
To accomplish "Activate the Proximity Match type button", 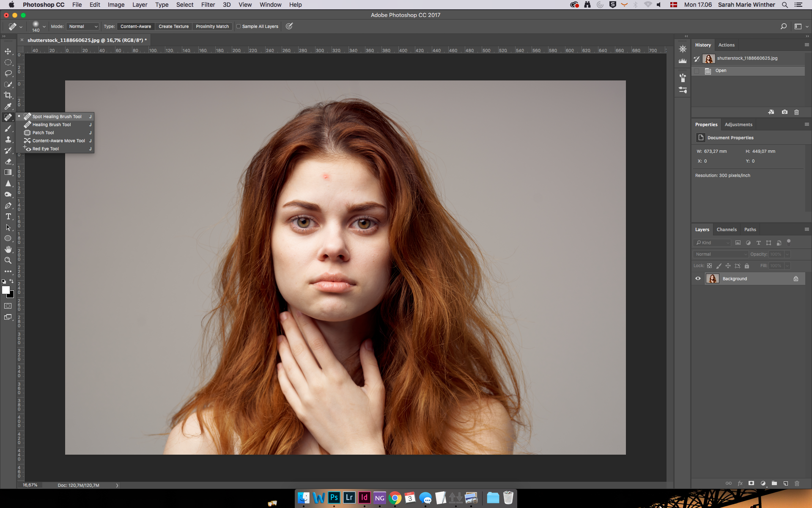I will tap(212, 26).
